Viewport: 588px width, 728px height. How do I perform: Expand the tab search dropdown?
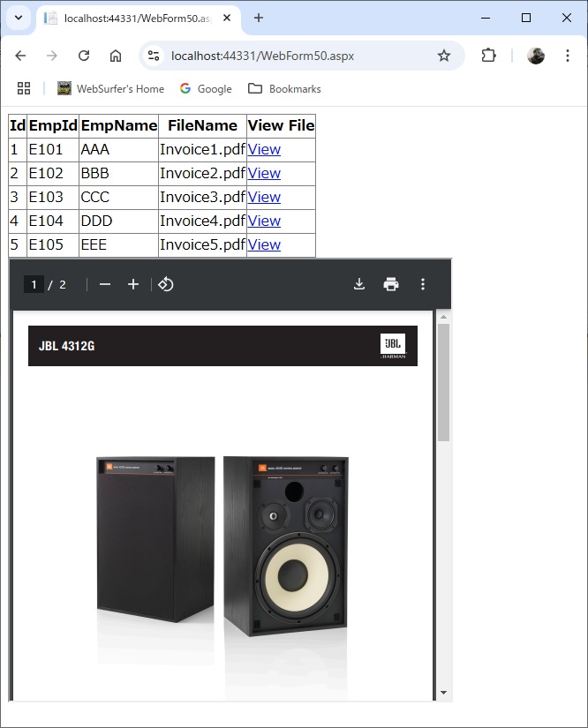19,19
